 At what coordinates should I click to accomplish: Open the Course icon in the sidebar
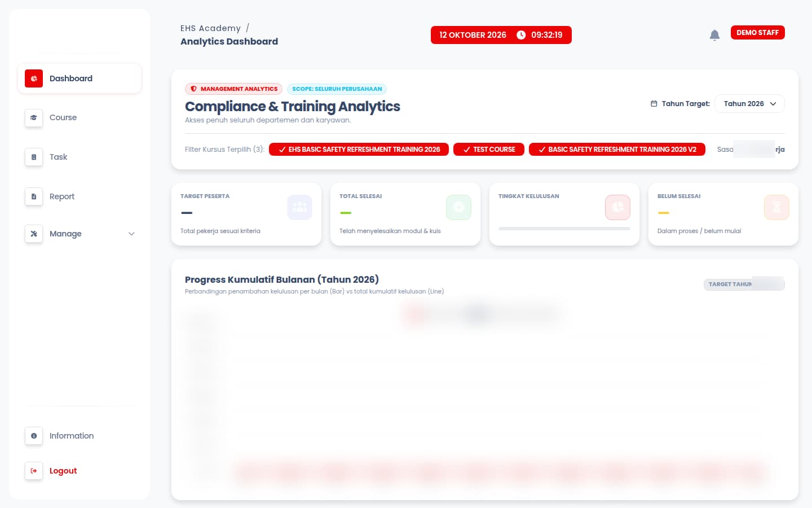[34, 117]
